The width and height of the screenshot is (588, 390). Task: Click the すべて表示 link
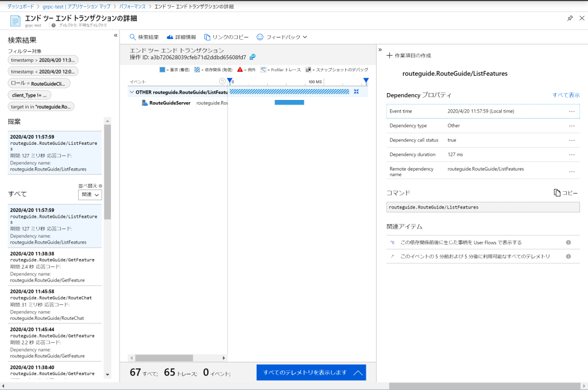coord(566,95)
